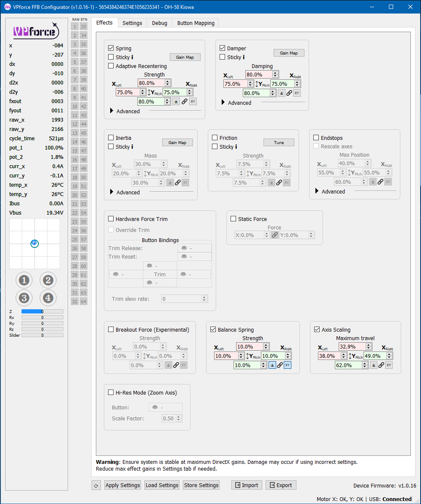Click the Slider axis progress bar
421x504 pixels.
point(42,335)
